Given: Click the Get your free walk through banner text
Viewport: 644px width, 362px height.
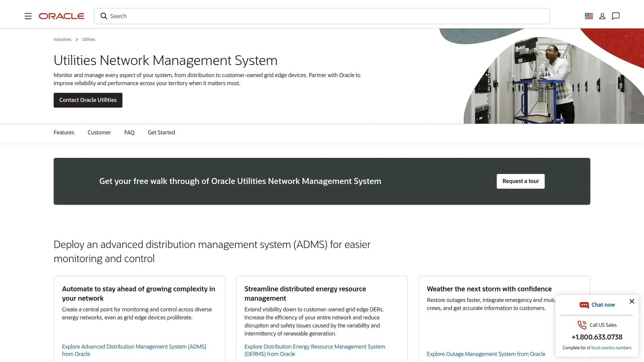Looking at the screenshot, I should click(x=240, y=181).
